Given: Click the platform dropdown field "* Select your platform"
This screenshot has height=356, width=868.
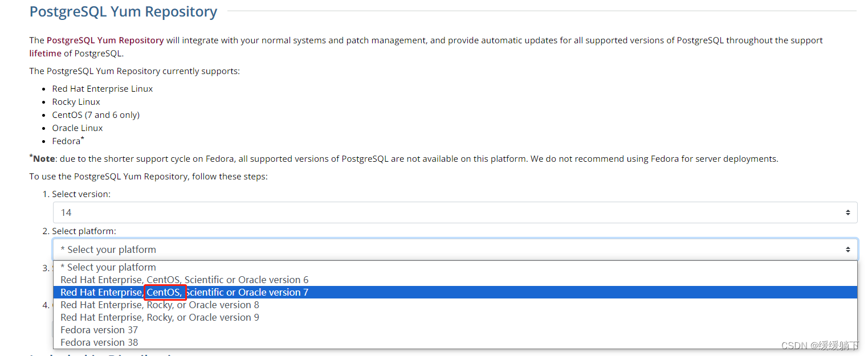Looking at the screenshot, I should click(455, 249).
